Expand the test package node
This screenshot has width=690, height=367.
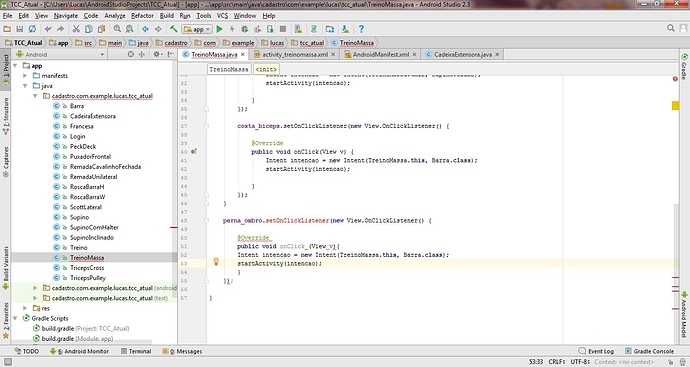(x=35, y=298)
